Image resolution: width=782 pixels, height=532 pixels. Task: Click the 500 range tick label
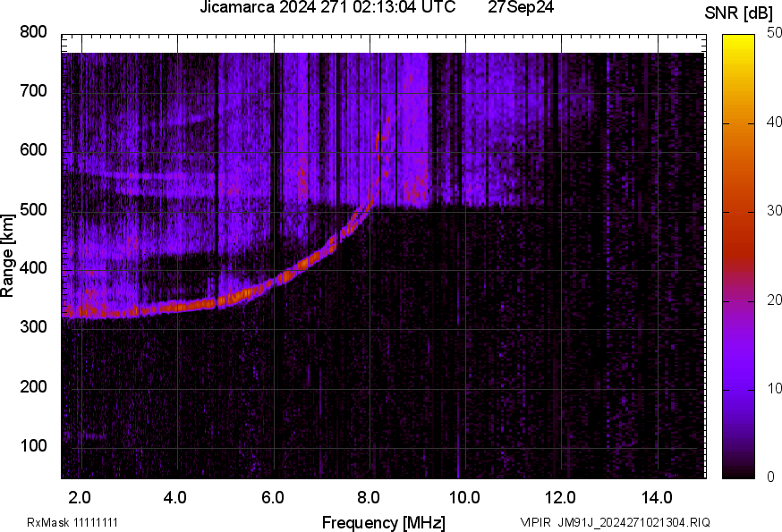pos(33,209)
